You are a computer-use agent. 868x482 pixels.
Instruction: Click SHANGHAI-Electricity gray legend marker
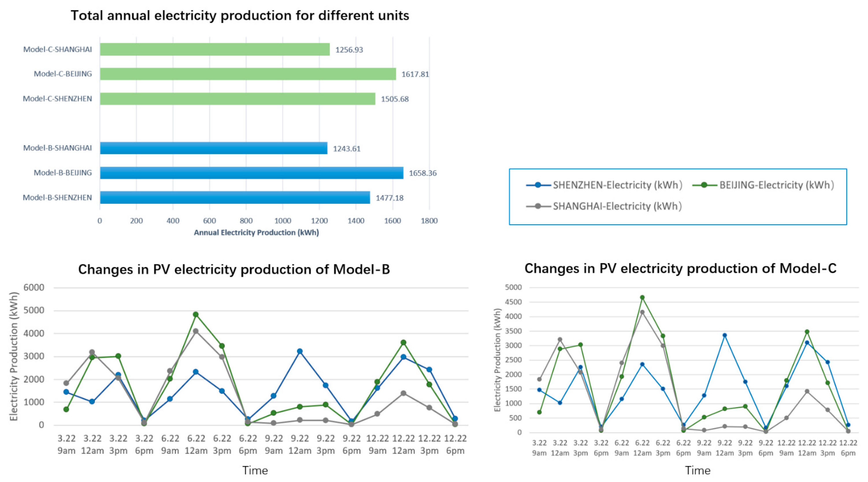click(538, 206)
